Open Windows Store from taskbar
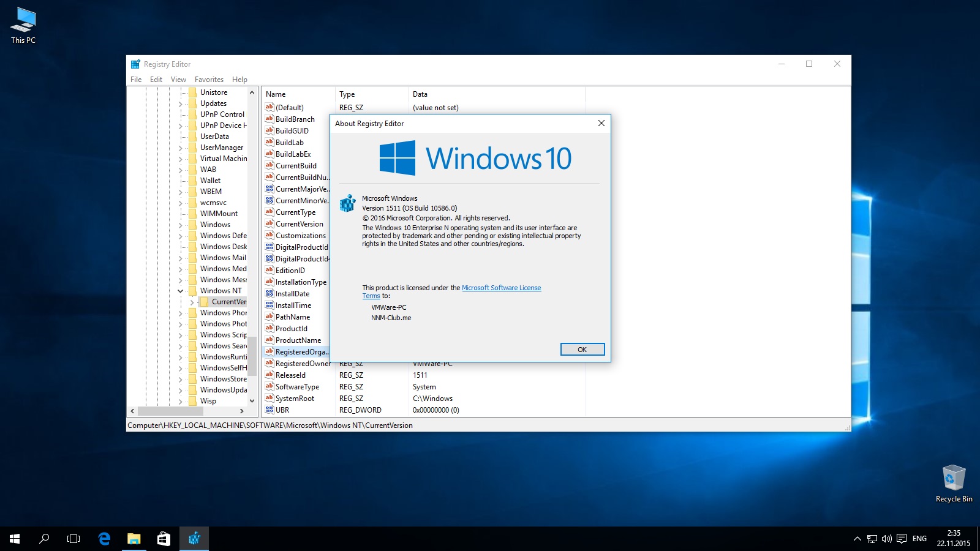Viewport: 980px width, 551px height. [x=164, y=539]
